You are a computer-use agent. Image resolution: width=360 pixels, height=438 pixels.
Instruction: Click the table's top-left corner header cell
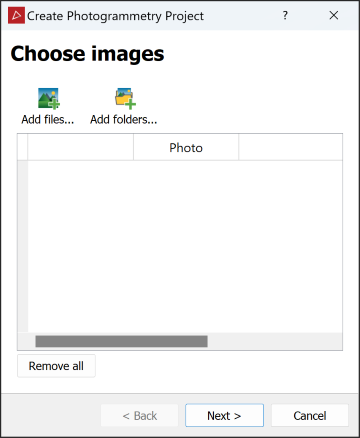pos(23,147)
